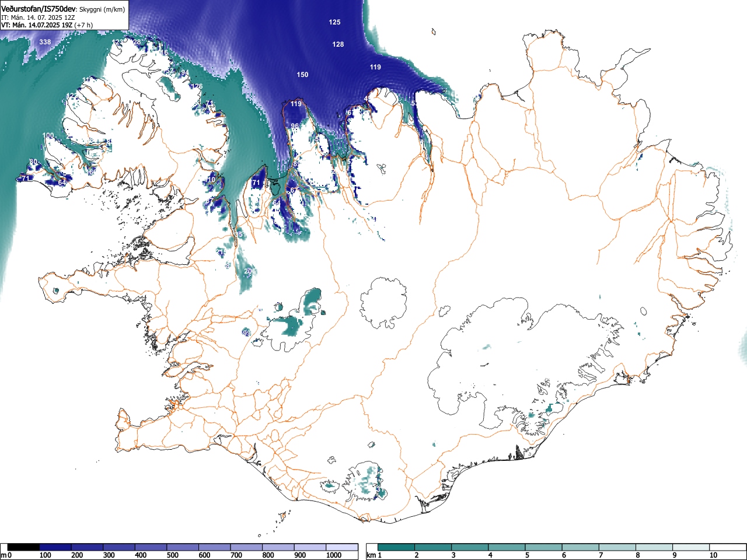Select the 128 visibility value on the map
This screenshot has height=560, width=747.
[x=338, y=44]
